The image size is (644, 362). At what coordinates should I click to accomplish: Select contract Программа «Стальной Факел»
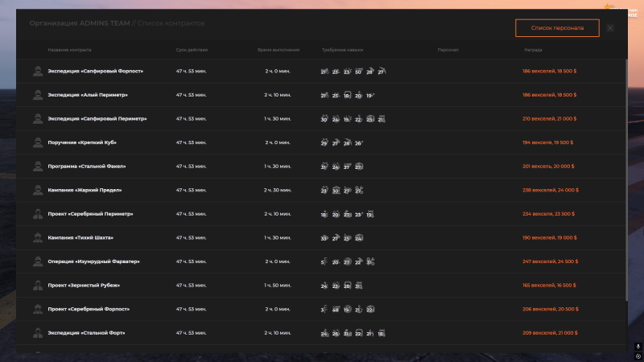click(x=86, y=167)
